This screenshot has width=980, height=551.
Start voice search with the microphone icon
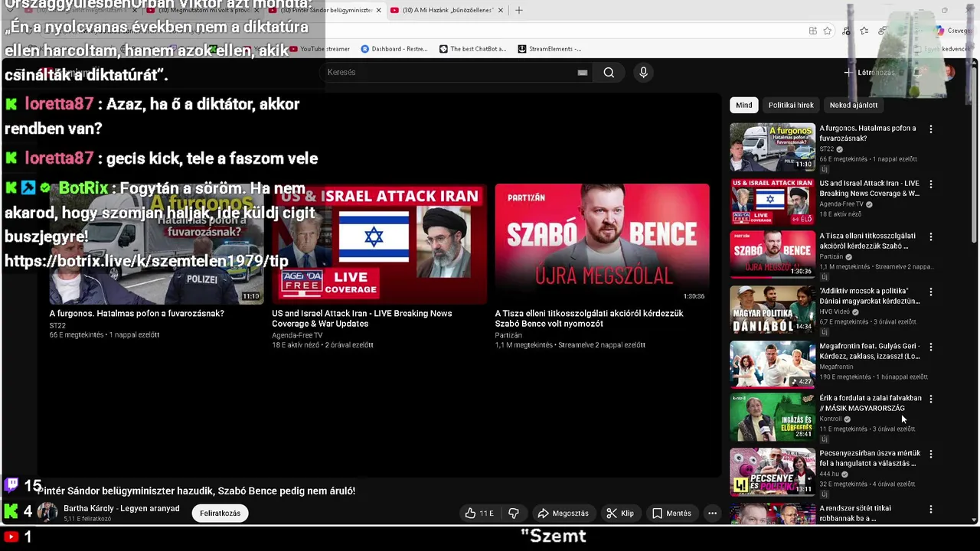click(x=643, y=72)
